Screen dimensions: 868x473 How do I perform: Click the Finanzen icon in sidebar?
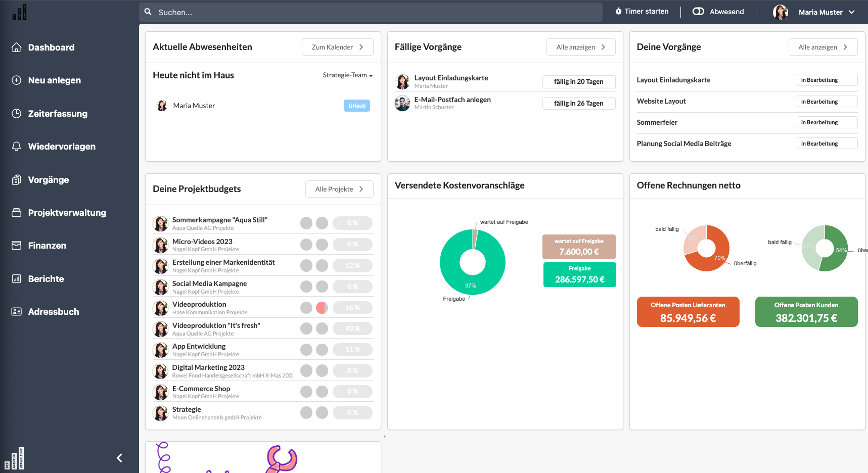point(17,246)
